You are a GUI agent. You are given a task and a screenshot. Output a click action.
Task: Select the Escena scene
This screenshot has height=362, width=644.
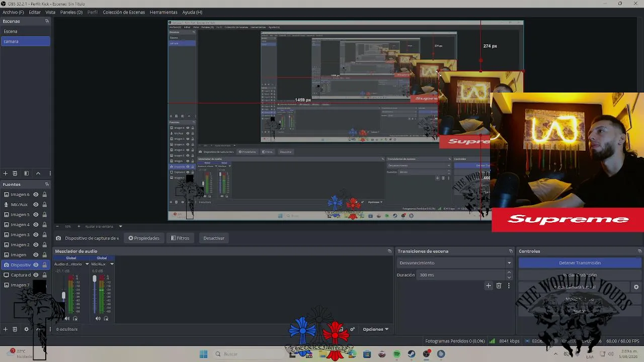click(x=25, y=31)
